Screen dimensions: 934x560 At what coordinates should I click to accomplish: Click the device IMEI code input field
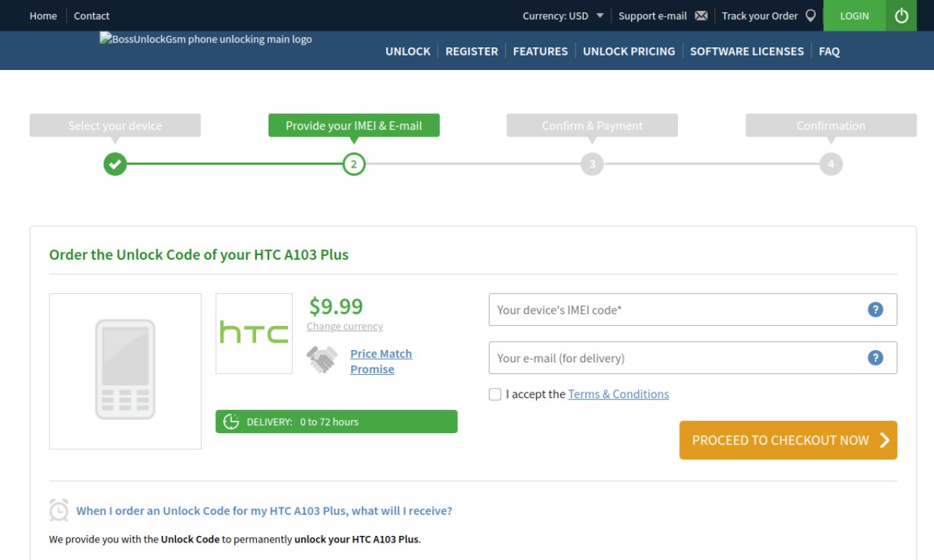click(x=692, y=309)
